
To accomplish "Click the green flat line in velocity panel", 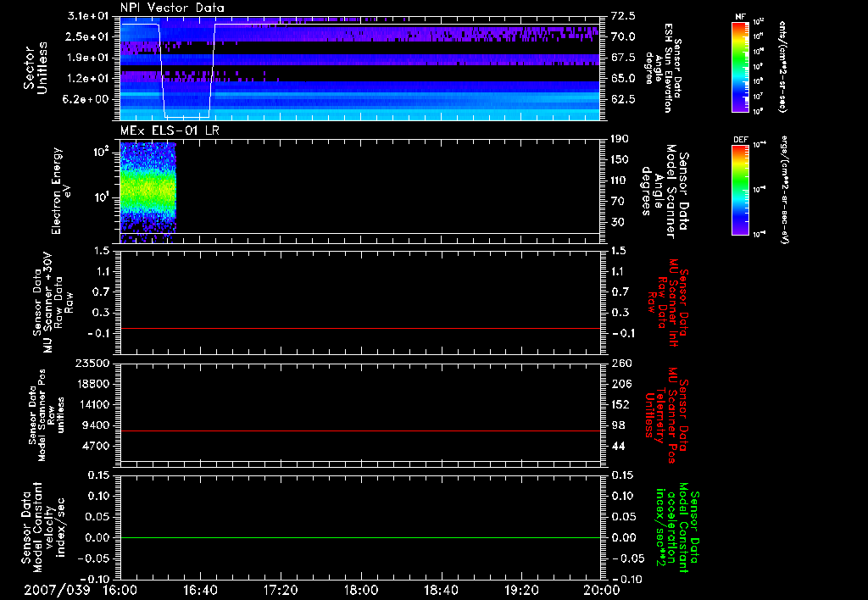I will coord(359,537).
